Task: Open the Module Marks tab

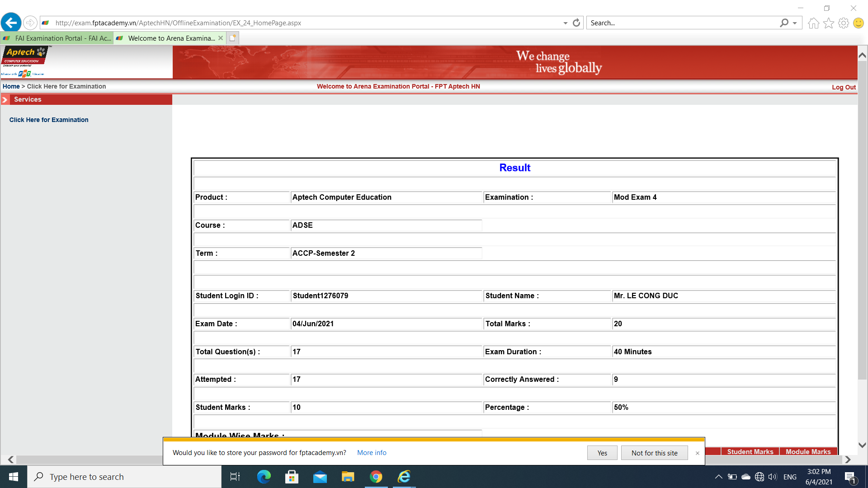Action: 808,451
